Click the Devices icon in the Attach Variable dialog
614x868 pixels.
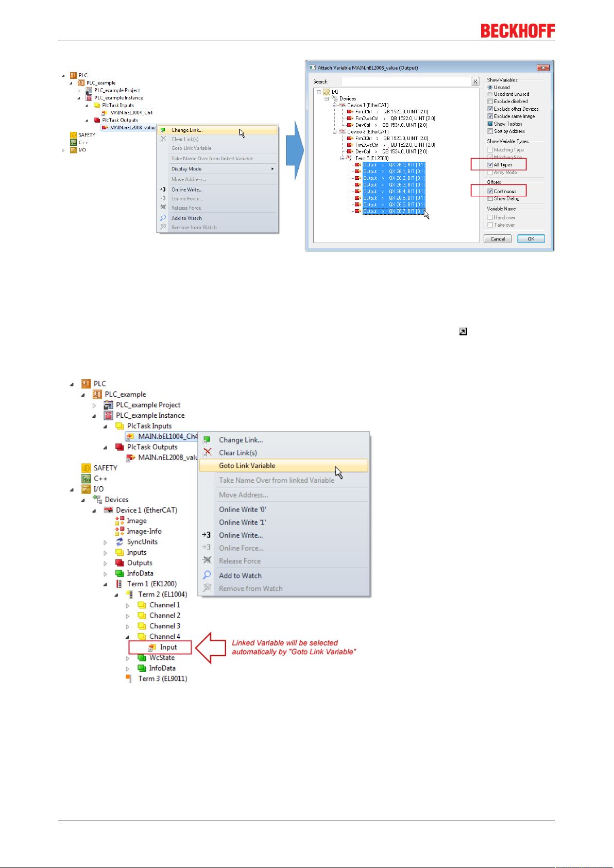334,98
